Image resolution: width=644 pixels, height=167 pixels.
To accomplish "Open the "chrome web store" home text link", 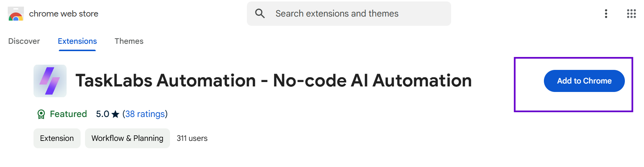I will (64, 14).
